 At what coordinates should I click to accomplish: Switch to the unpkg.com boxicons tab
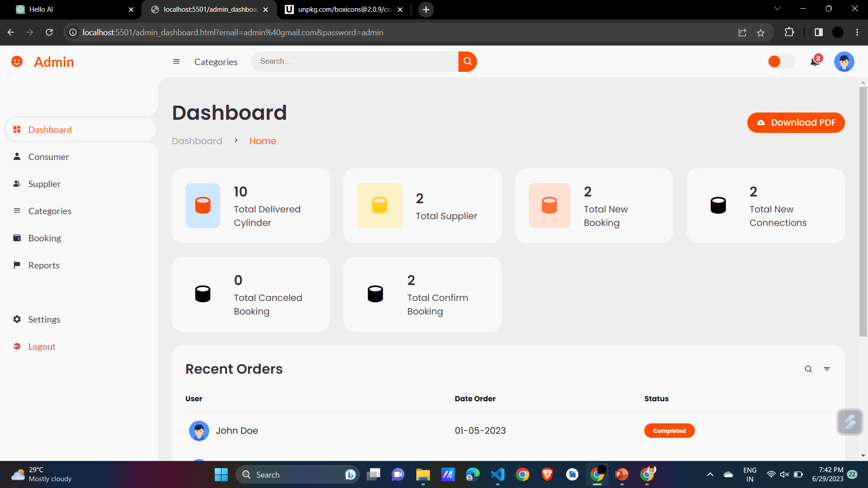[x=344, y=9]
